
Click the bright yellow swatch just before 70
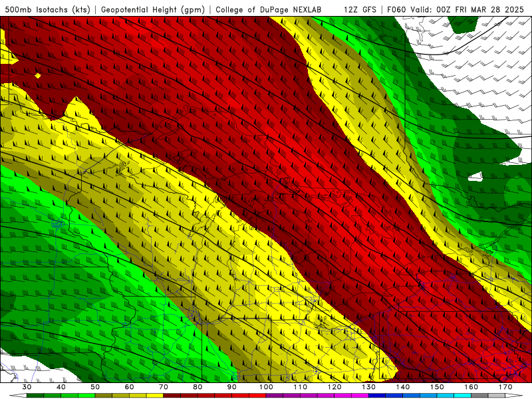tap(155, 396)
